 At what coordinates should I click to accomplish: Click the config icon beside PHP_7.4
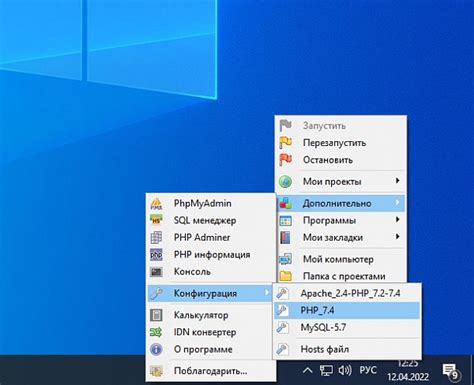(282, 310)
